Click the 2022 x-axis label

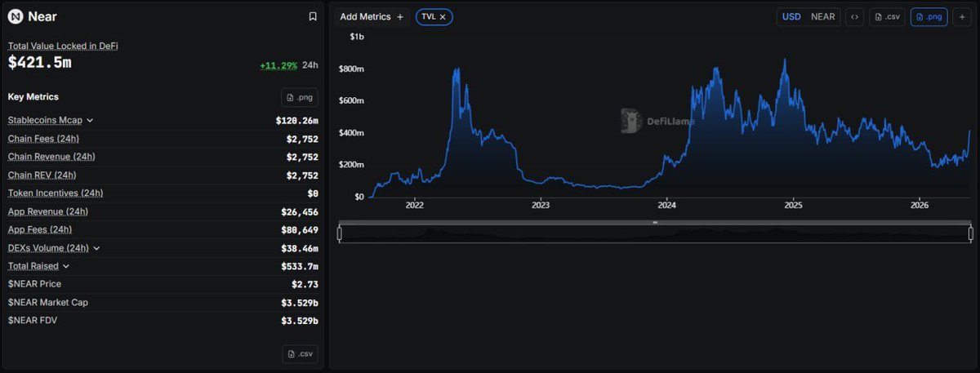pos(414,205)
